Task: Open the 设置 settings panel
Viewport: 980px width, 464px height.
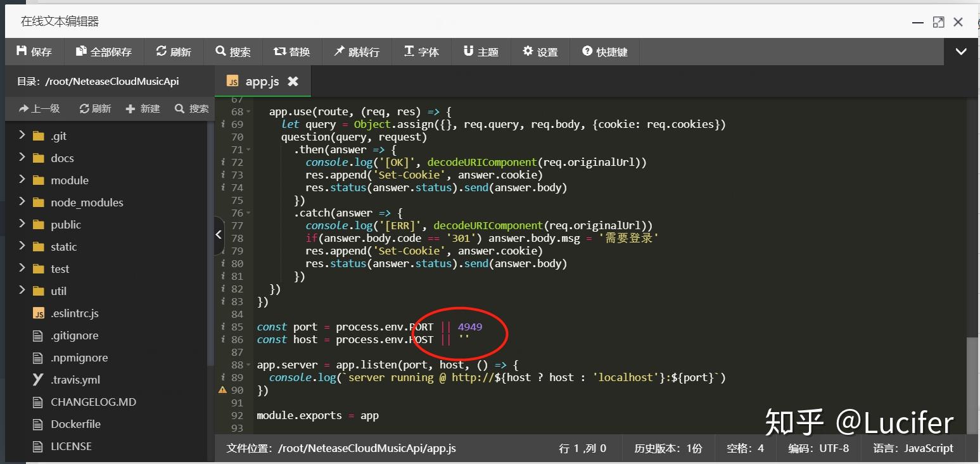Action: 540,51
